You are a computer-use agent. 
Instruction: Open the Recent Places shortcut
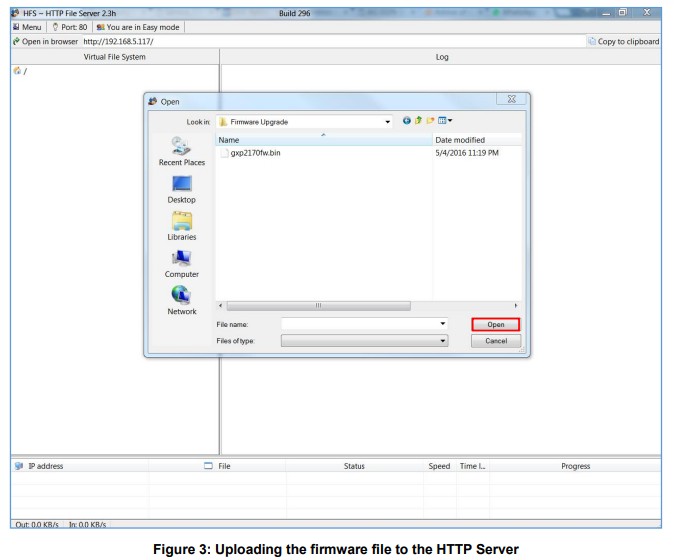pos(182,152)
